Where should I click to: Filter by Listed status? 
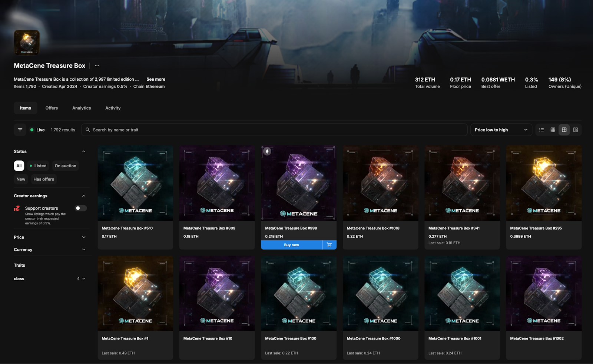pos(38,166)
